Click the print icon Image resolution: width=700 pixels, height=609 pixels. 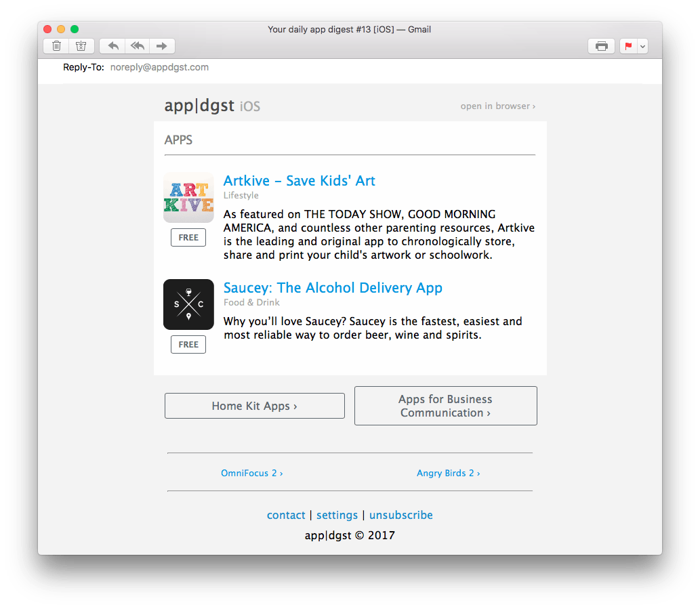(x=601, y=46)
